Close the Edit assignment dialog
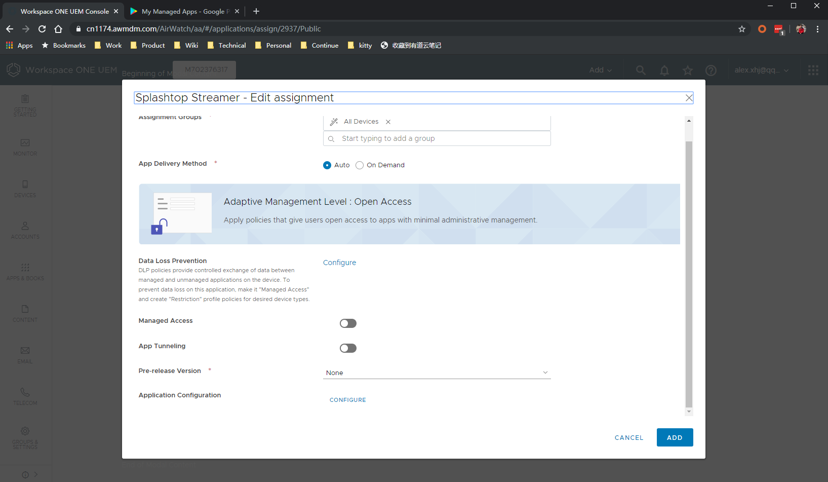The width and height of the screenshot is (828, 482). pyautogui.click(x=689, y=98)
